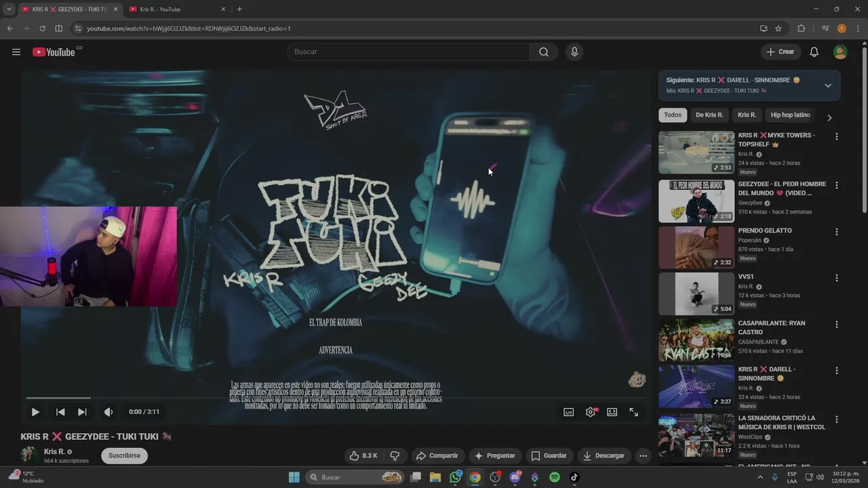This screenshot has width=868, height=488.
Task: Open the Chrome three-dot menu
Action: pyautogui.click(x=859, y=28)
